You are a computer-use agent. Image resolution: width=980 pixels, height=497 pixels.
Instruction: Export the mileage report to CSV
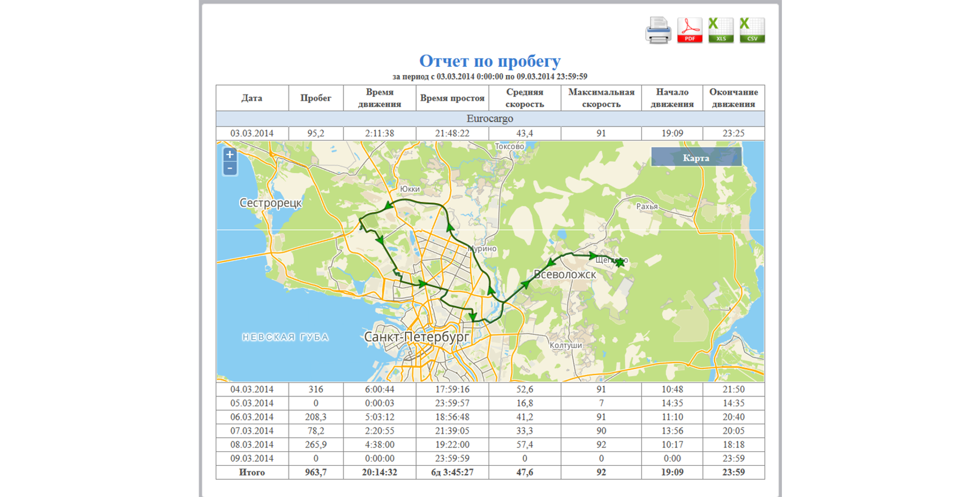(752, 30)
